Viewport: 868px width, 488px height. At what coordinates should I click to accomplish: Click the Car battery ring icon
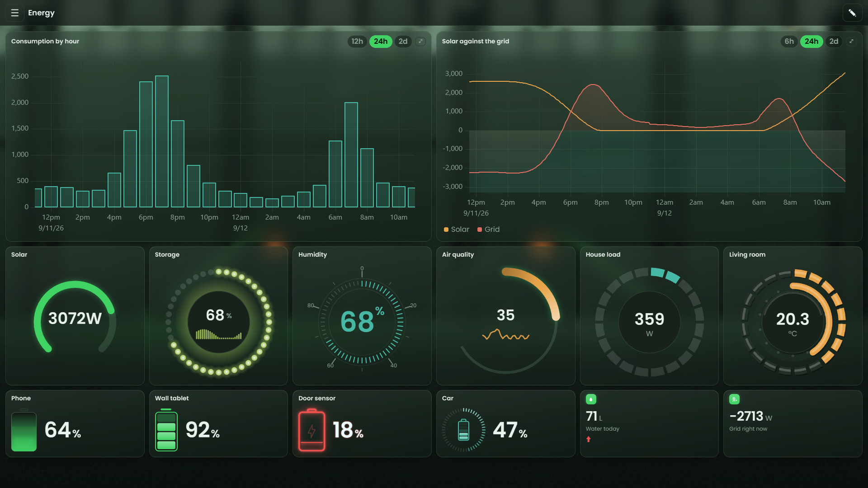(463, 430)
